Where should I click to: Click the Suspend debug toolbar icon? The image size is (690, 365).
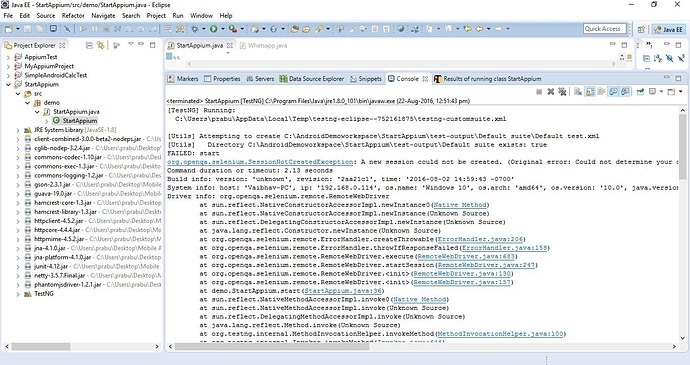tap(95, 29)
